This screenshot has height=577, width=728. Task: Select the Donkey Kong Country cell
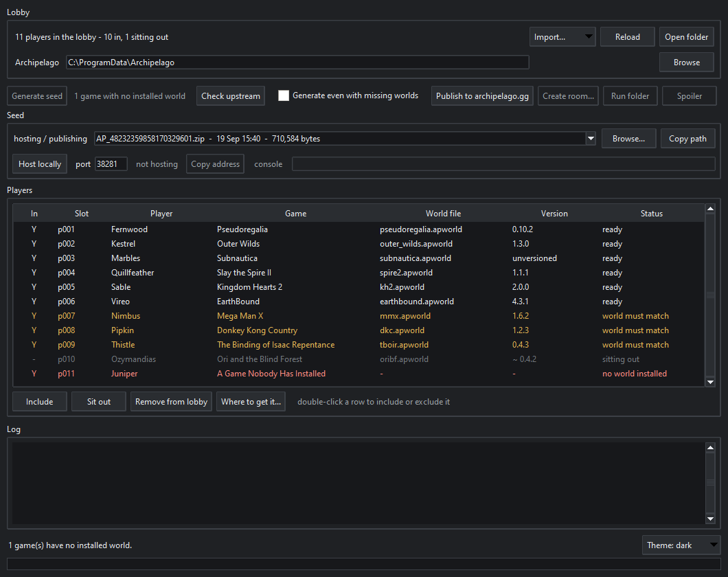258,330
